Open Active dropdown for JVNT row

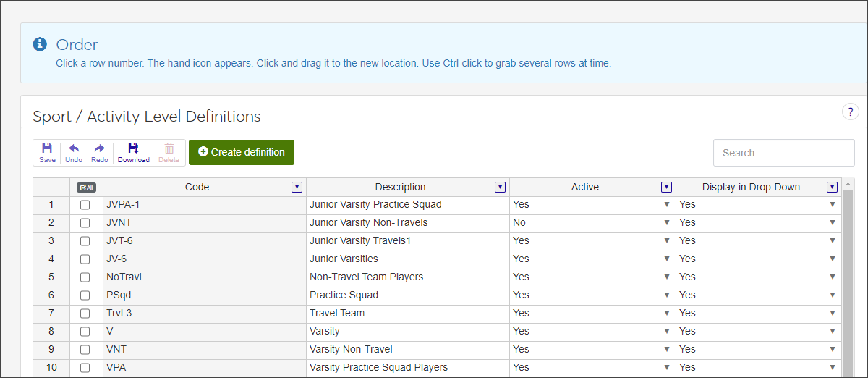tap(666, 223)
